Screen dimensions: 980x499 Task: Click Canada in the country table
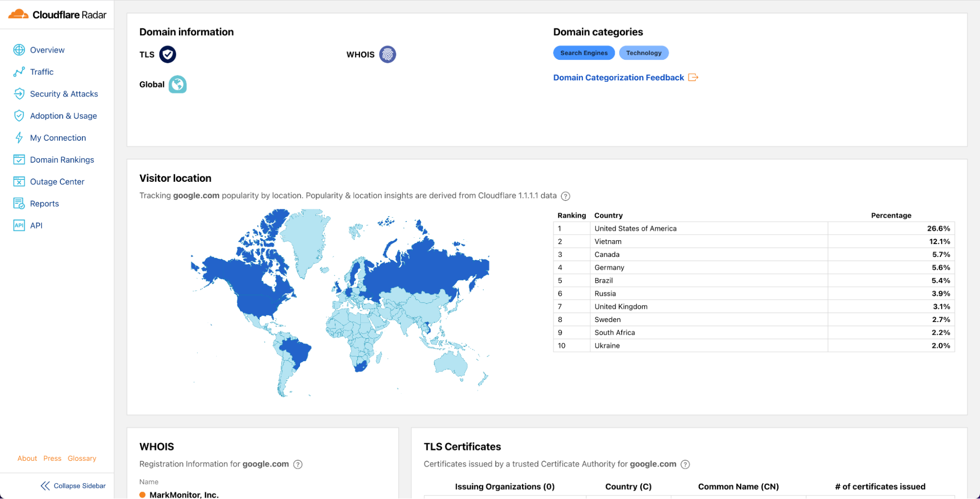pos(607,255)
